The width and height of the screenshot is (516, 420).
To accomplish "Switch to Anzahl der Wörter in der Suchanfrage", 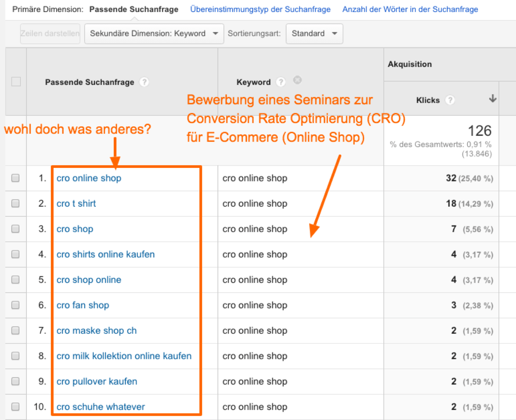I will click(x=410, y=9).
